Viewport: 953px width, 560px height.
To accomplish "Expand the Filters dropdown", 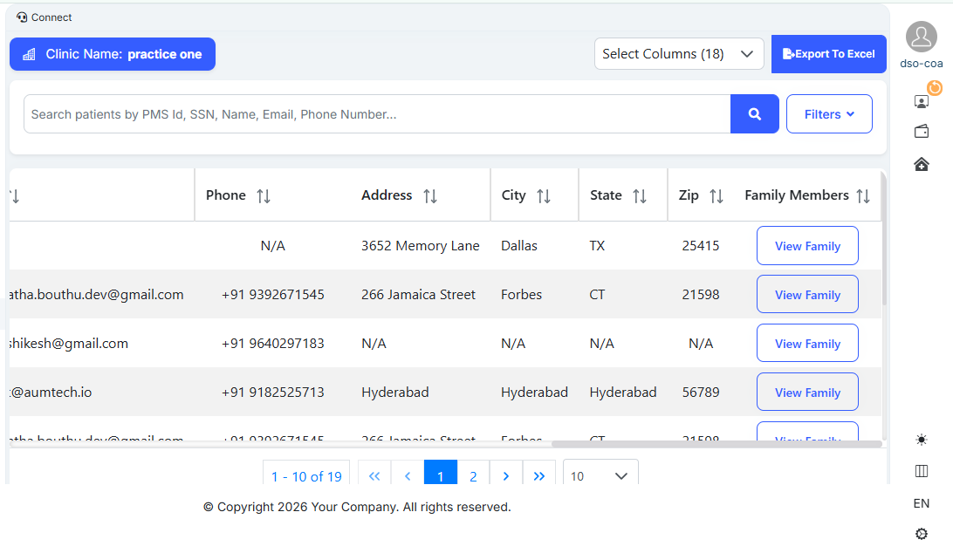I will (x=828, y=114).
